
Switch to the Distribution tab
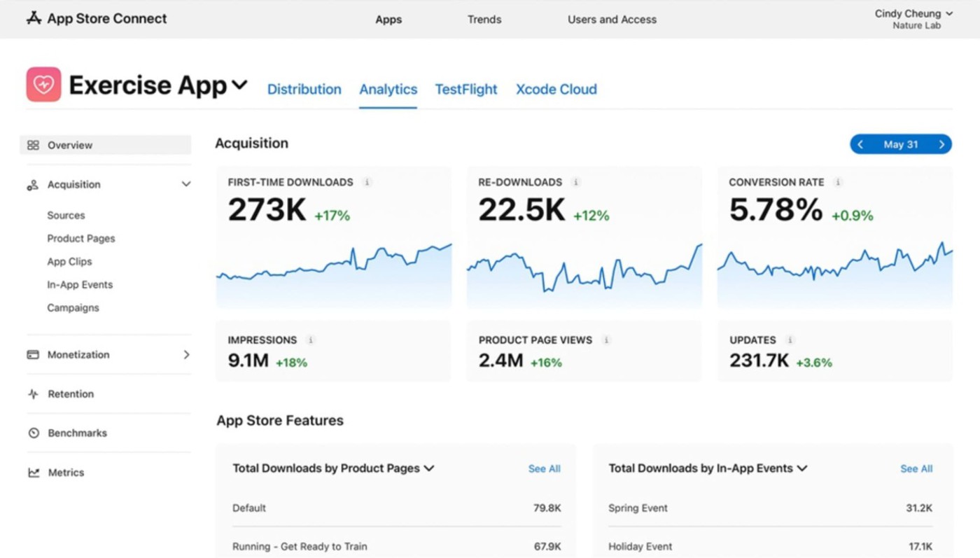[x=304, y=90]
